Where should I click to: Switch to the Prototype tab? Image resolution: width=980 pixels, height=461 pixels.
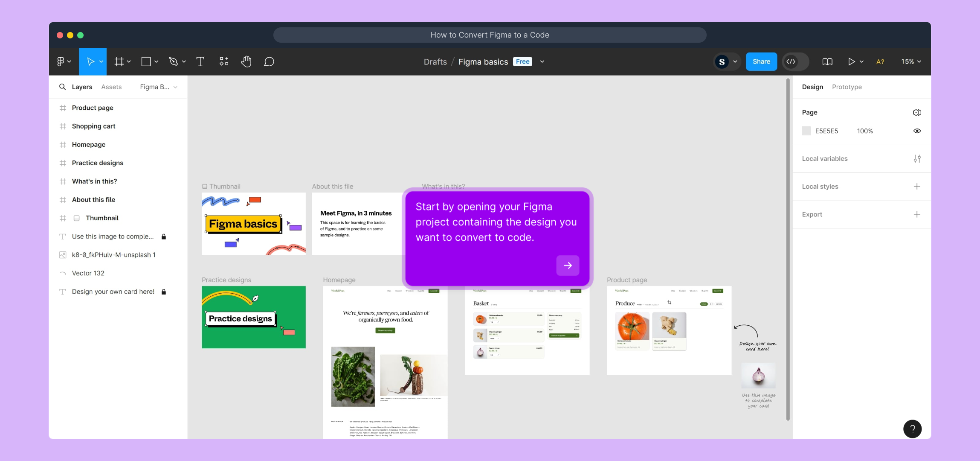click(x=847, y=87)
